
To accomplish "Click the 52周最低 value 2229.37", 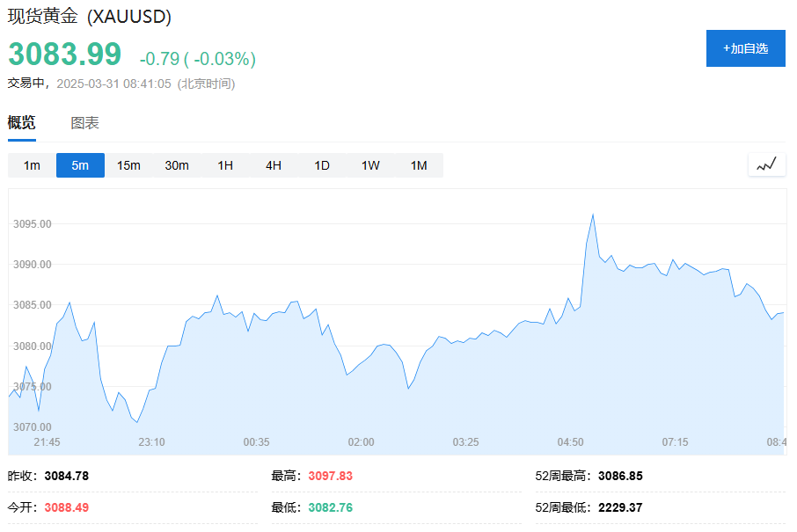I will pos(620,507).
